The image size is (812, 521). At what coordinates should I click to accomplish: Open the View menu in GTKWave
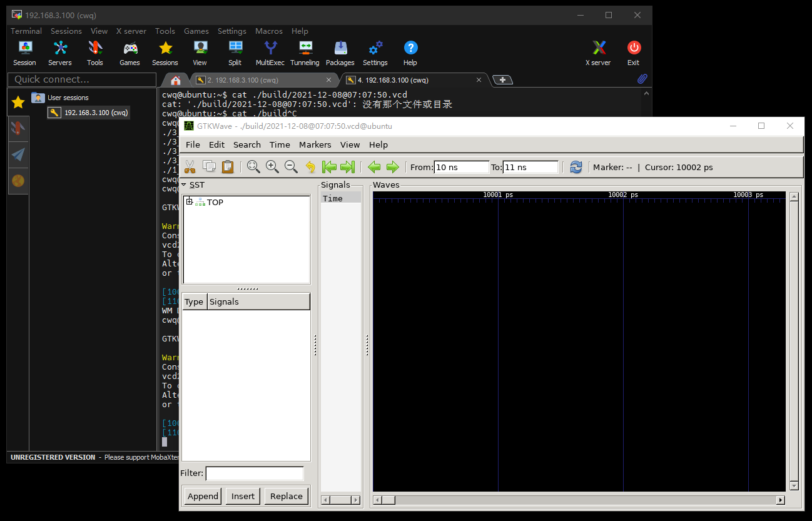350,144
